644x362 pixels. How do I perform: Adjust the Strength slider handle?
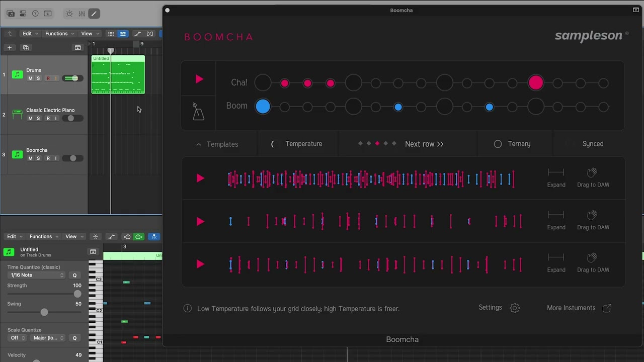point(77,294)
